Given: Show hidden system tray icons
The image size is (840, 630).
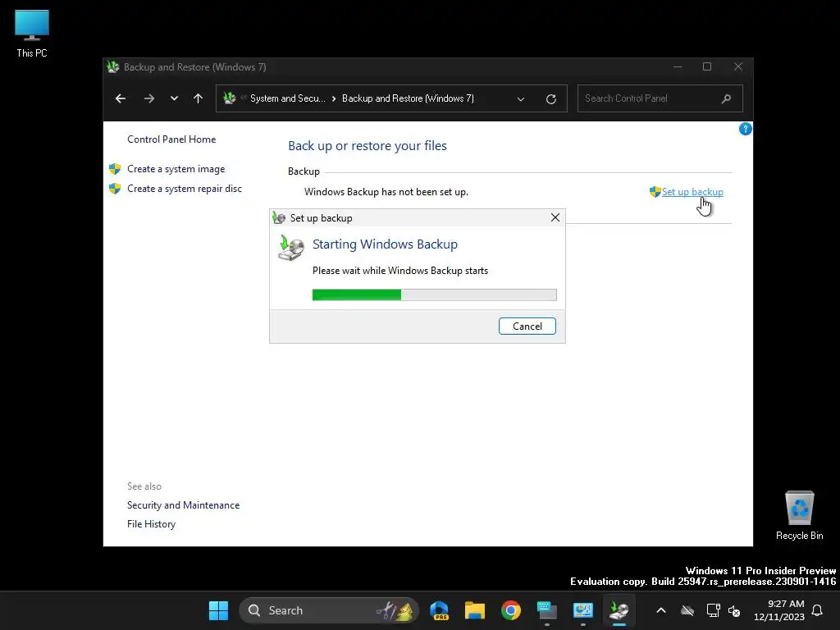Looking at the screenshot, I should coord(661,610).
